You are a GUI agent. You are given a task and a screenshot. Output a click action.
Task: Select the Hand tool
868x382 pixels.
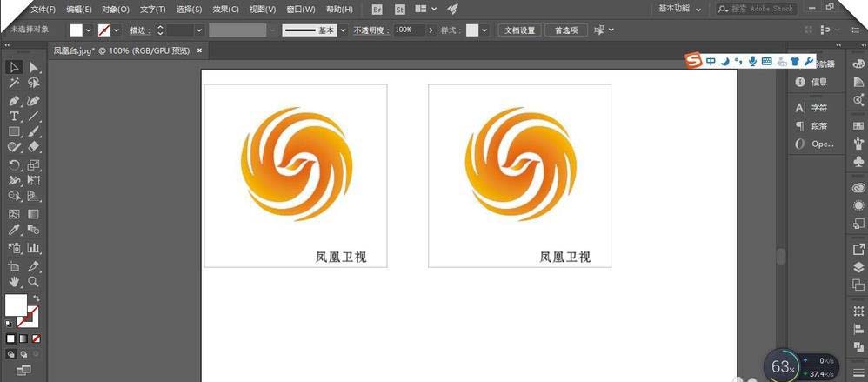[x=14, y=282]
